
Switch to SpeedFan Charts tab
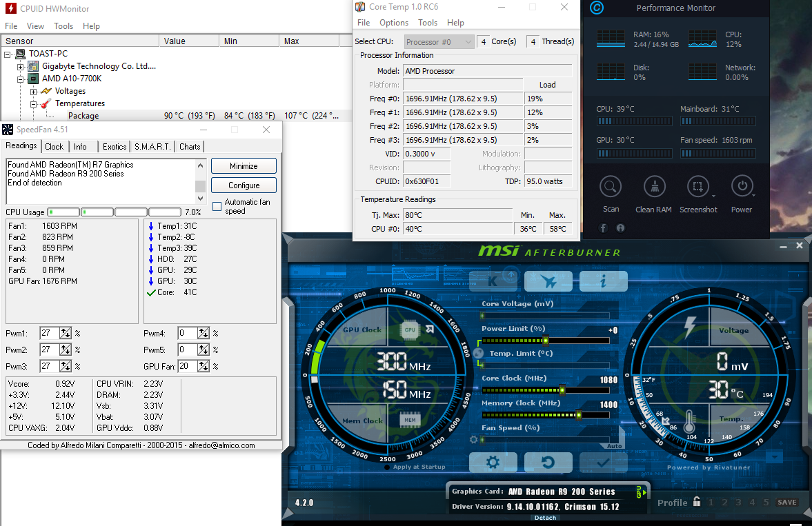[190, 147]
